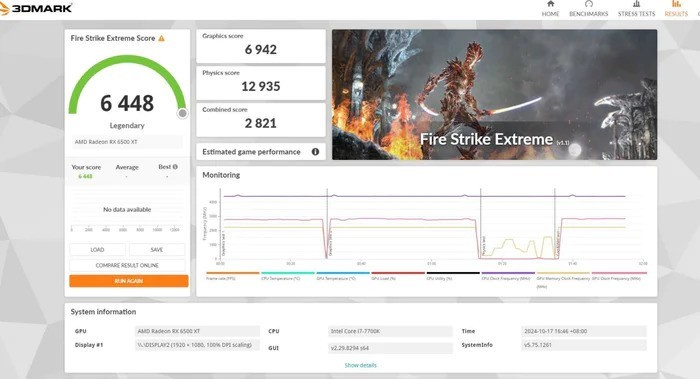
Task: Click the info icon next to Estimated game performance
Action: 315,152
